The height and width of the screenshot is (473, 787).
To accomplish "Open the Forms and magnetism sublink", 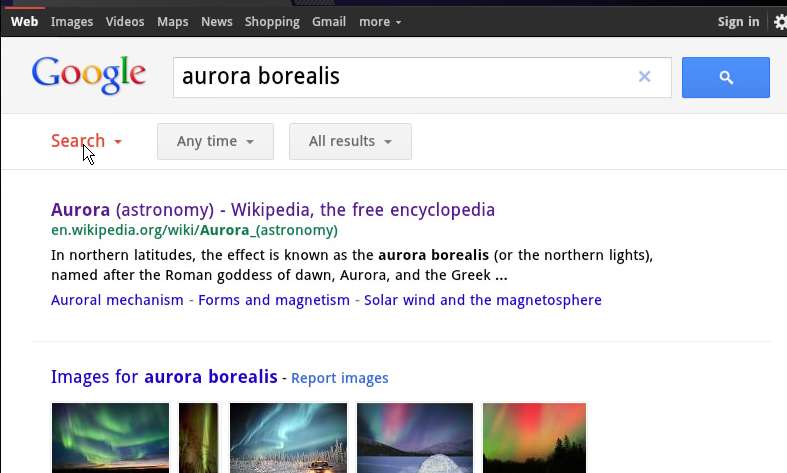I will pos(274,300).
